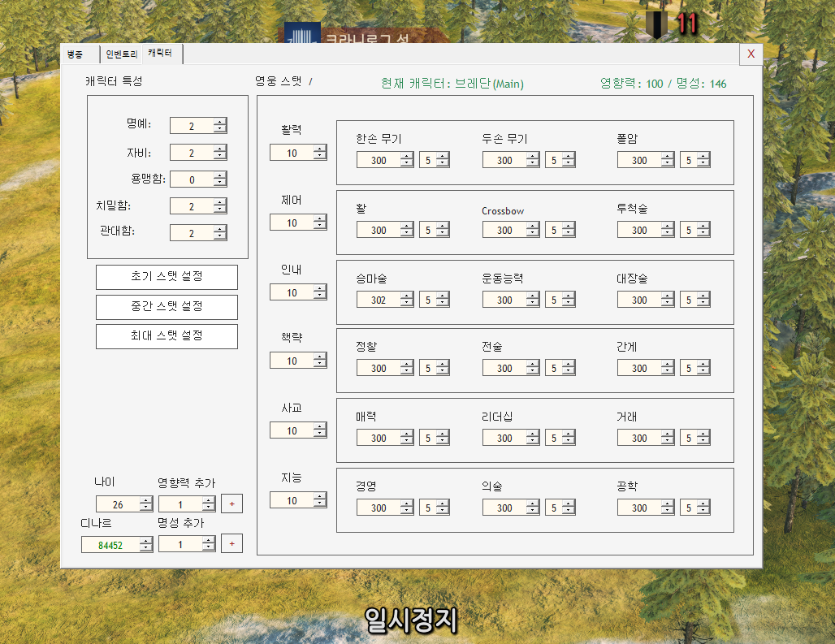Adjust the 의술 focus stepper
Image resolution: width=835 pixels, height=644 pixels.
pos(569,507)
